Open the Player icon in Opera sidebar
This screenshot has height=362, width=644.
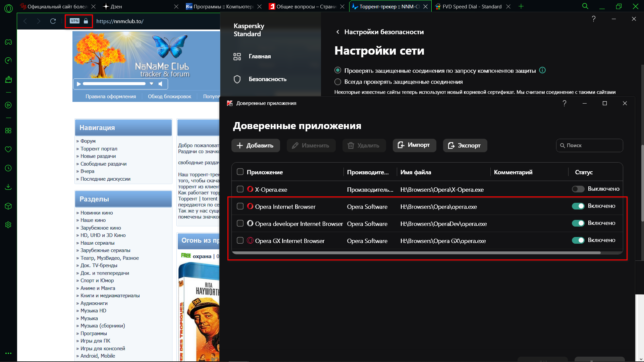point(8,105)
